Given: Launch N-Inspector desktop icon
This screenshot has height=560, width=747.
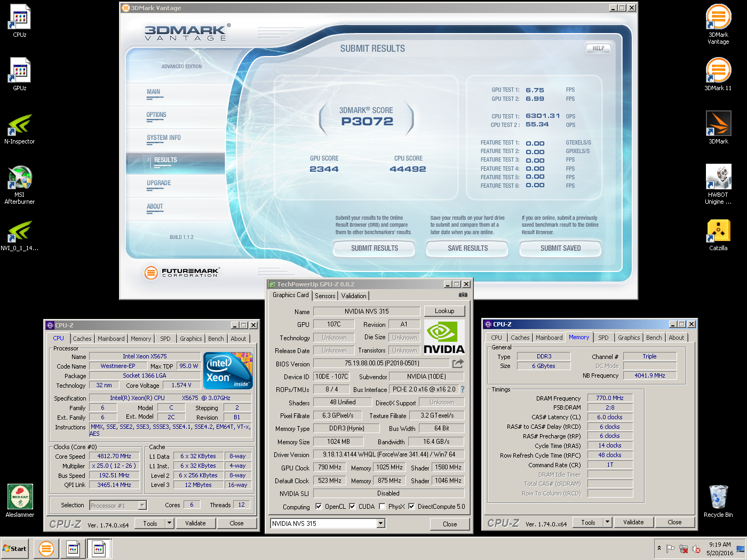Looking at the screenshot, I should (x=20, y=129).
